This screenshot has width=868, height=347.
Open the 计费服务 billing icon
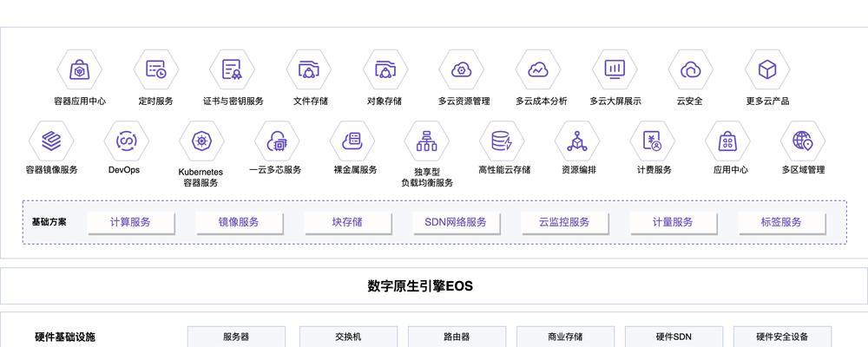(653, 141)
